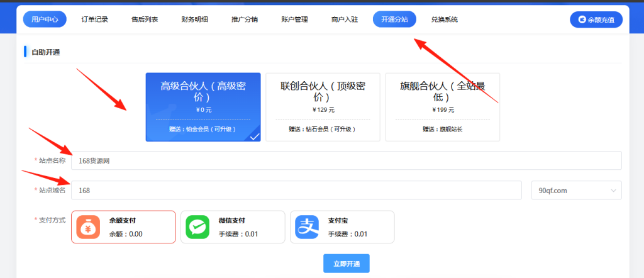
Task: Select the 高级合伙人 ¥0 plan card
Action: pos(203,107)
